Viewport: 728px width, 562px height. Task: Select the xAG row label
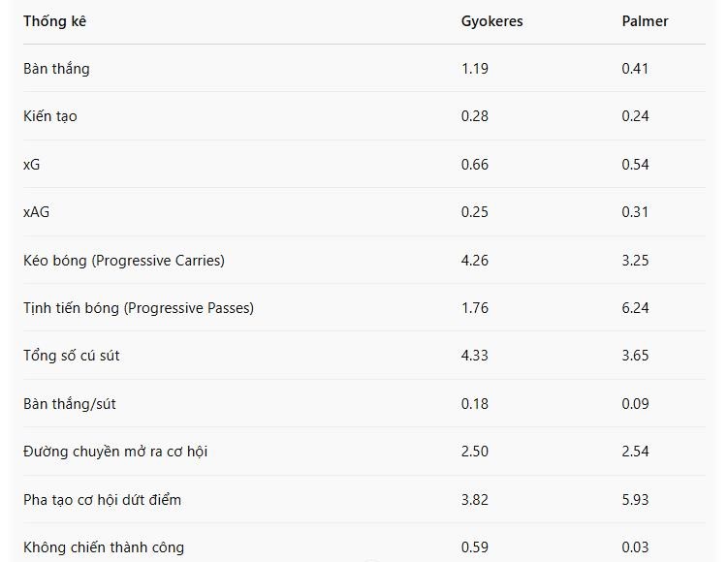point(37,212)
